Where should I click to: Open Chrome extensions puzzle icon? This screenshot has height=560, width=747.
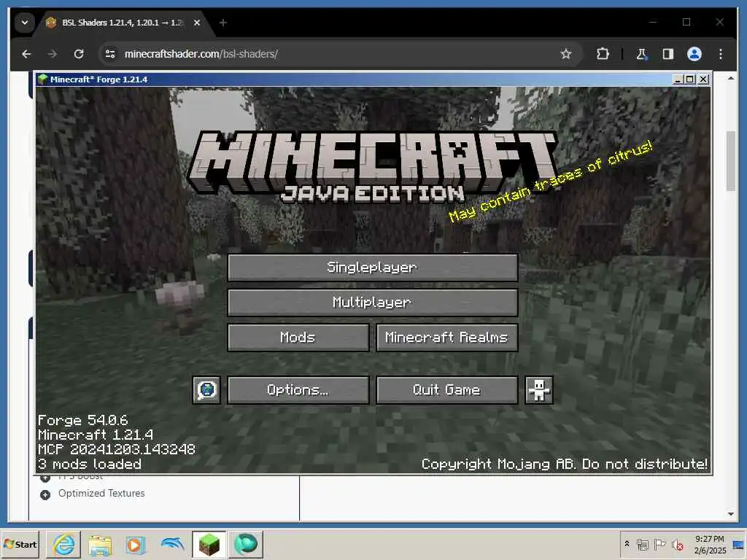click(603, 54)
